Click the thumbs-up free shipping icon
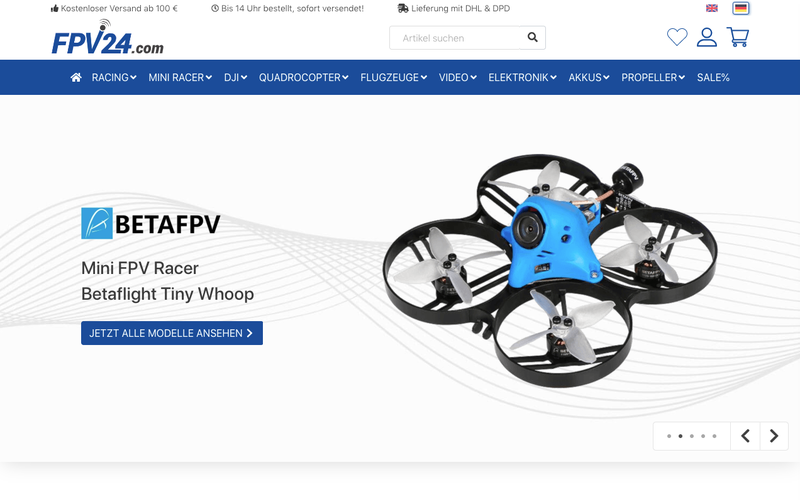Screen dimensions: 800x504 (x=55, y=8)
